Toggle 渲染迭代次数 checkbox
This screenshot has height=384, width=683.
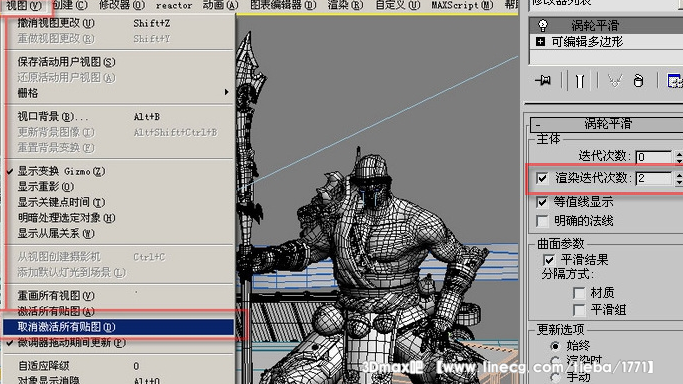(x=542, y=178)
